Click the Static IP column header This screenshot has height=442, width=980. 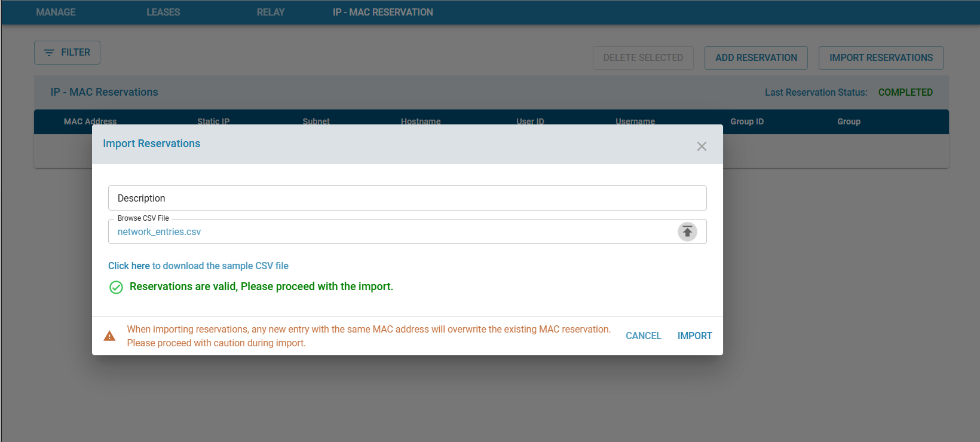(x=213, y=121)
